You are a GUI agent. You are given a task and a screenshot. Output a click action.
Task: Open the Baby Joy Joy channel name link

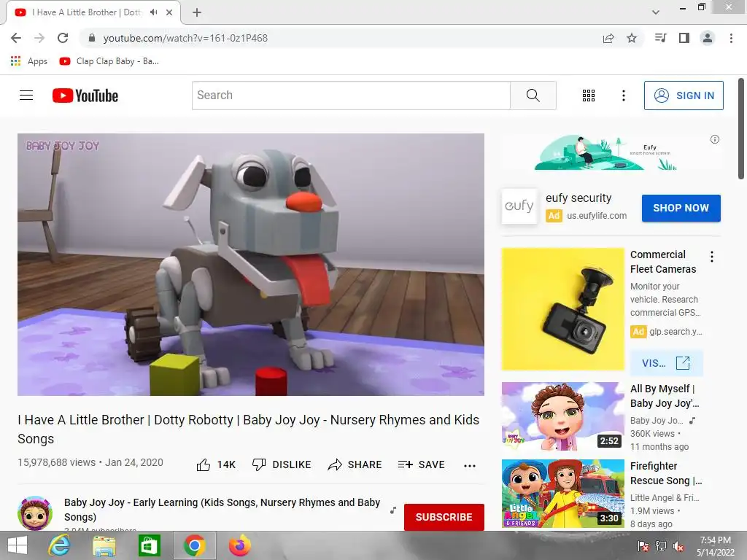(222, 510)
